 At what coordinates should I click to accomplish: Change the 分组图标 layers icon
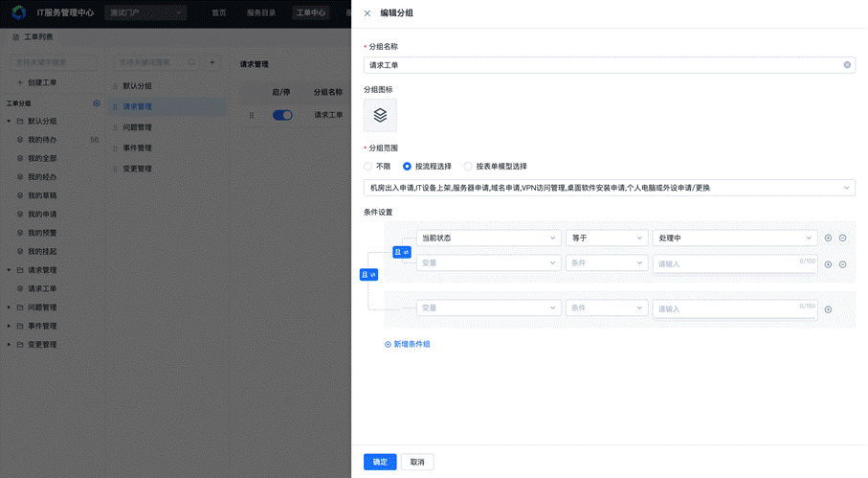pyautogui.click(x=380, y=115)
